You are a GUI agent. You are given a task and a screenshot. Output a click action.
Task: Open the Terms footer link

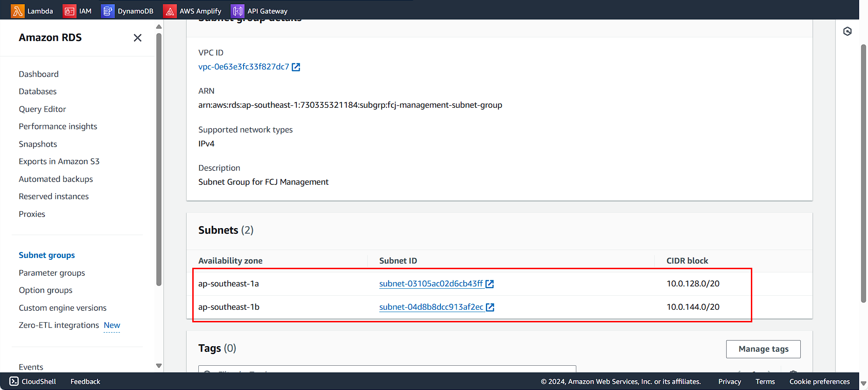pyautogui.click(x=765, y=382)
